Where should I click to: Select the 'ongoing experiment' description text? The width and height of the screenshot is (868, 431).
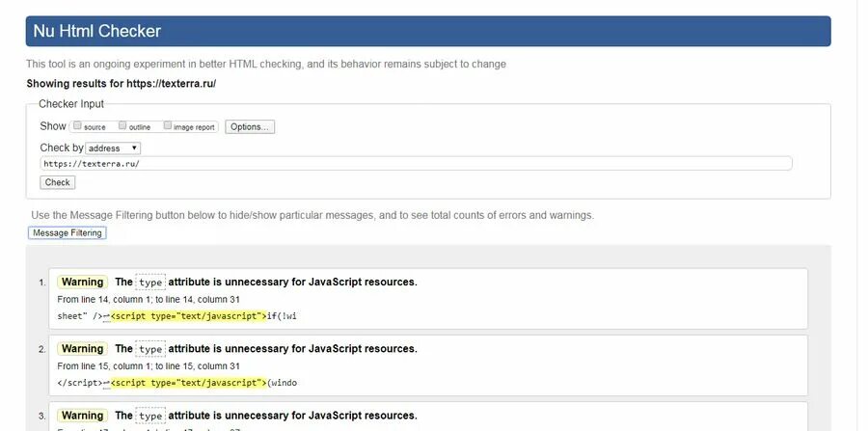[266, 65]
